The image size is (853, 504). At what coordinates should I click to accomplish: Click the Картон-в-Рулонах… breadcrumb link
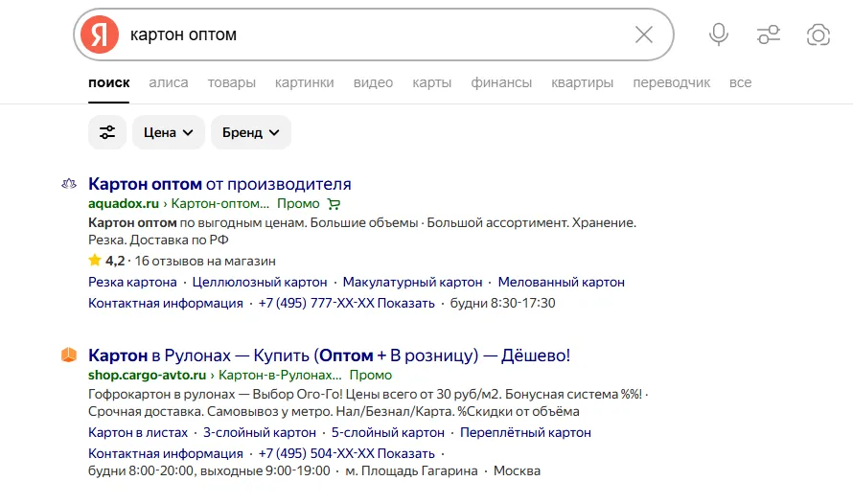pyautogui.click(x=280, y=375)
